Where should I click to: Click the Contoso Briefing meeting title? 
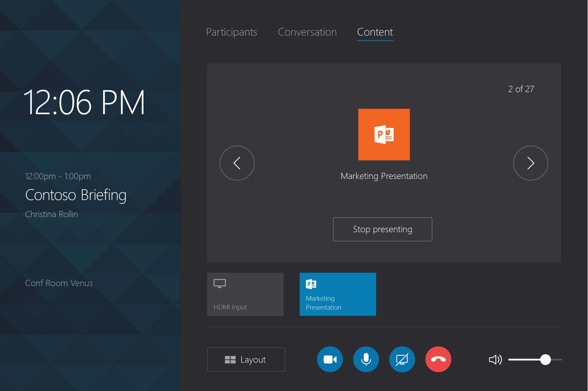76,195
